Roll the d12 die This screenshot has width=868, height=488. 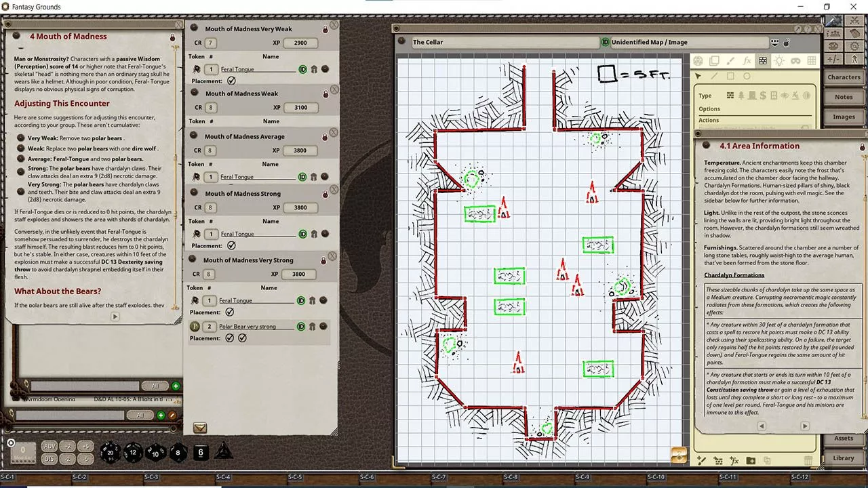[x=133, y=452]
